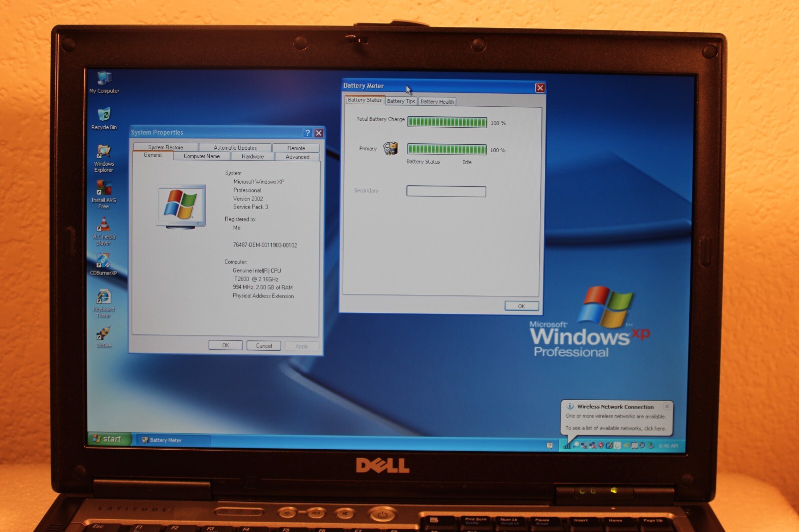Open the Advanced tab
This screenshot has width=799, height=532.
tap(298, 157)
